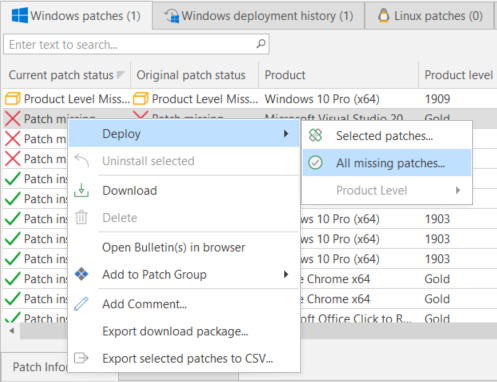
Task: Choose 'Export selected patches to CSV...'
Action: coord(184,358)
